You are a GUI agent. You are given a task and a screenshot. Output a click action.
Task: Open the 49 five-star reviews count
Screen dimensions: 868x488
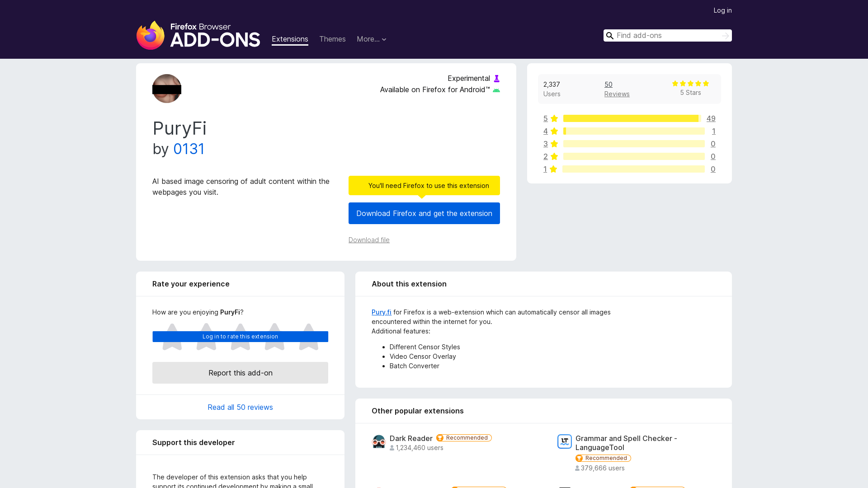(711, 118)
